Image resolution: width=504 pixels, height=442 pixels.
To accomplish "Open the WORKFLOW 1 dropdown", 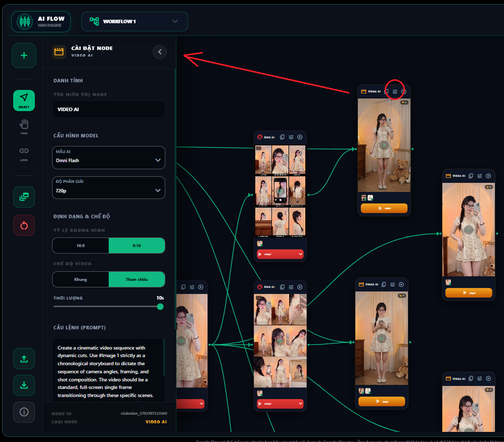I will pos(134,22).
